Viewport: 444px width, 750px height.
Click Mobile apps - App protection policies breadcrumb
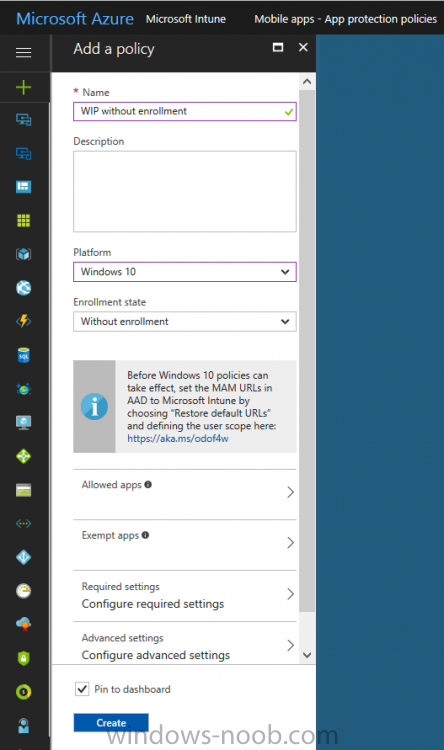345,19
